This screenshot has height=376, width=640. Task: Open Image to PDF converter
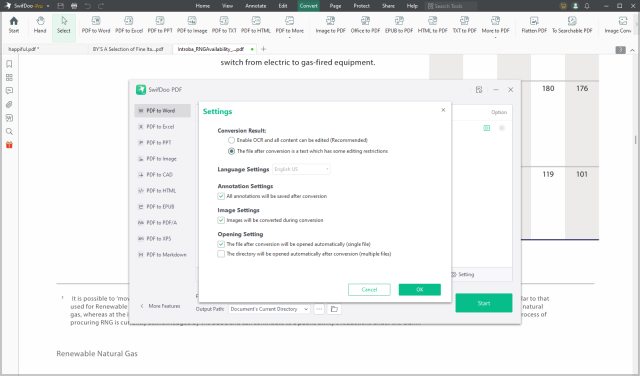(x=331, y=25)
